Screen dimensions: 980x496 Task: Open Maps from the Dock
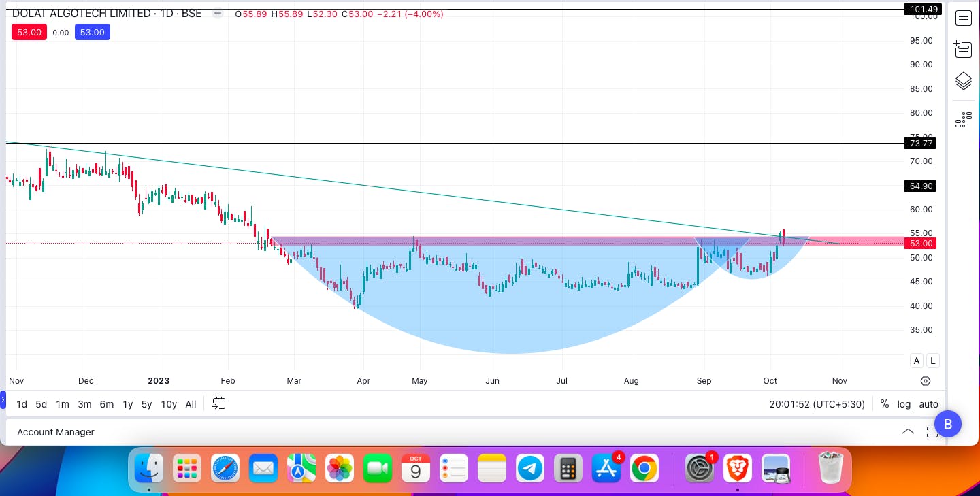(x=301, y=469)
